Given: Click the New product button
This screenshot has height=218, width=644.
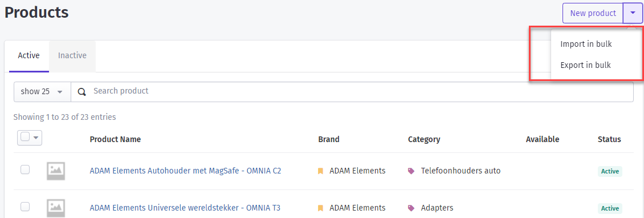Looking at the screenshot, I should [593, 13].
